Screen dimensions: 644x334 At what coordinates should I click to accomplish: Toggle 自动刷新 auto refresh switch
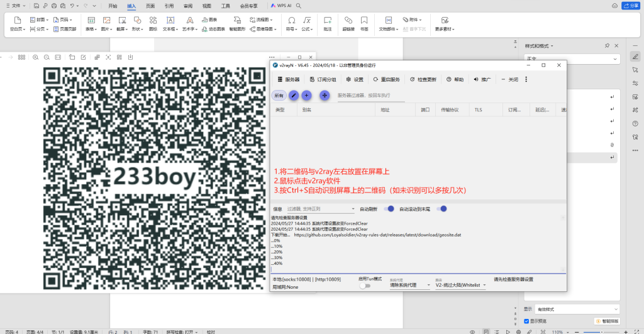coord(389,209)
